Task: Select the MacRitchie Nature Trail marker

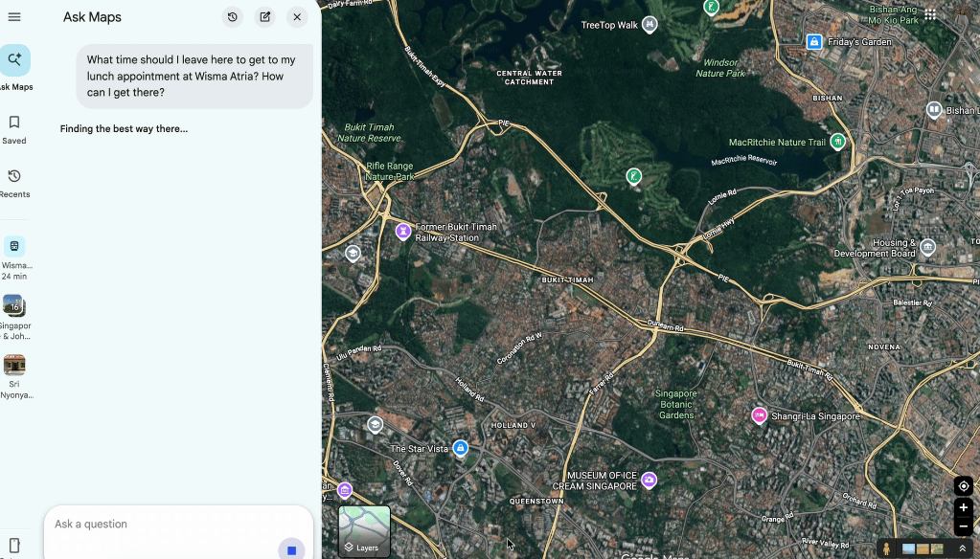Action: point(837,141)
